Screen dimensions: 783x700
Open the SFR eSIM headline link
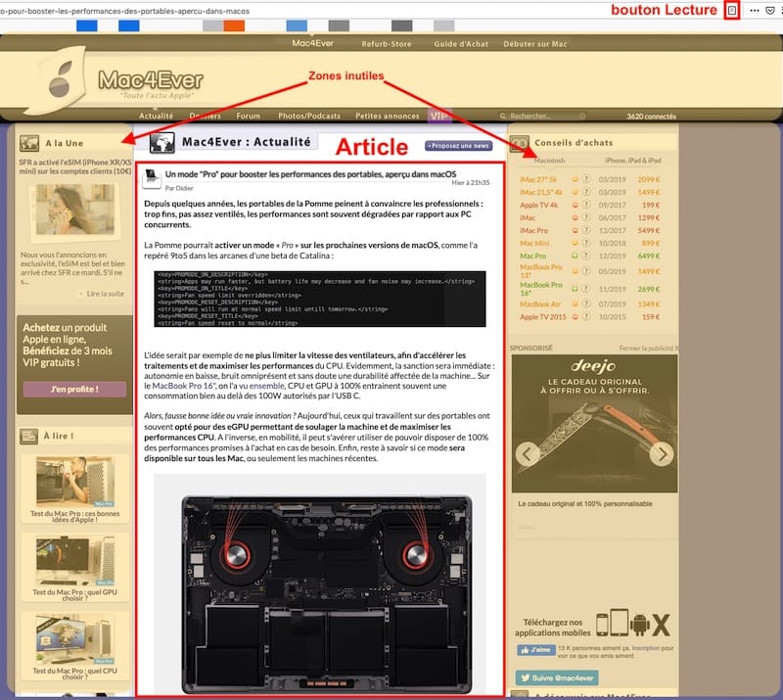tap(75, 166)
